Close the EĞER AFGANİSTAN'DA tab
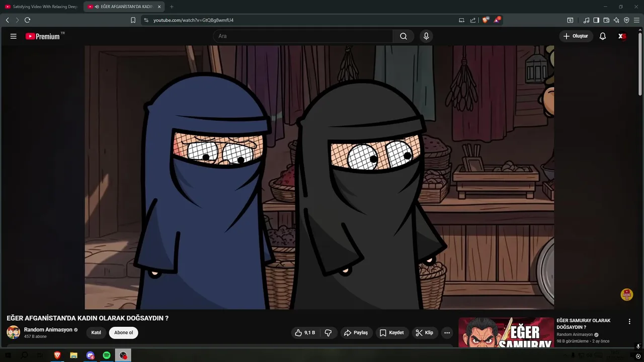 click(x=159, y=7)
